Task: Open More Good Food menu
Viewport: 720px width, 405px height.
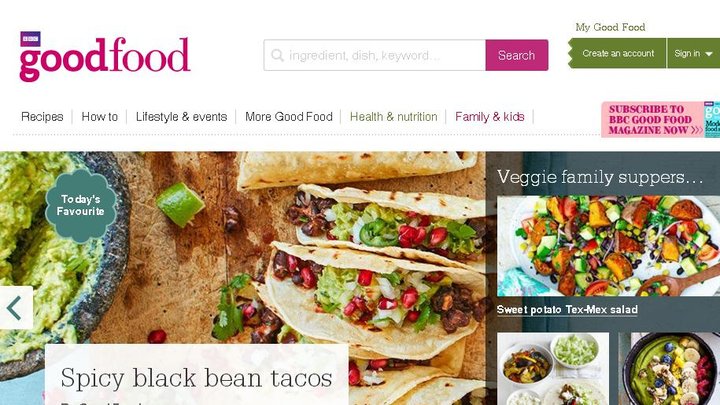Action: point(289,117)
